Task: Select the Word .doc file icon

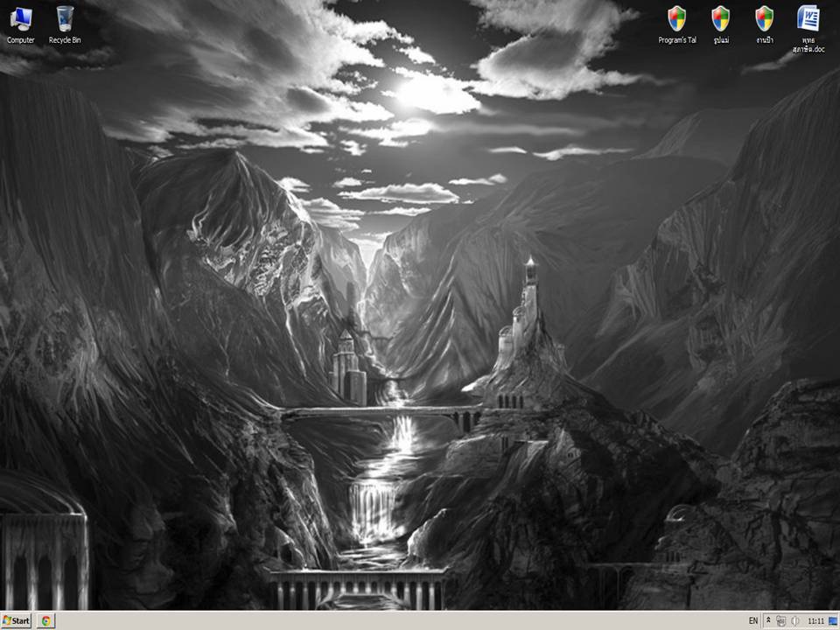Action: coord(808,29)
